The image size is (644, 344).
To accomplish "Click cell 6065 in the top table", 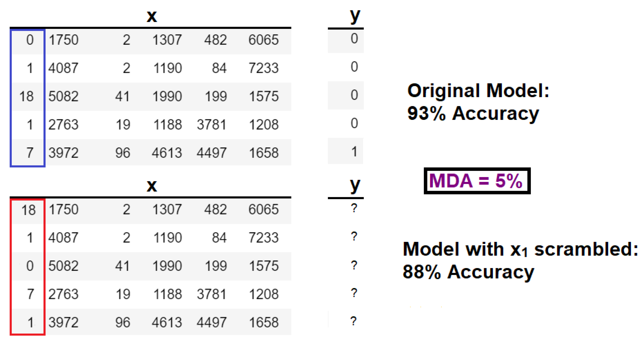I will pyautogui.click(x=264, y=40).
